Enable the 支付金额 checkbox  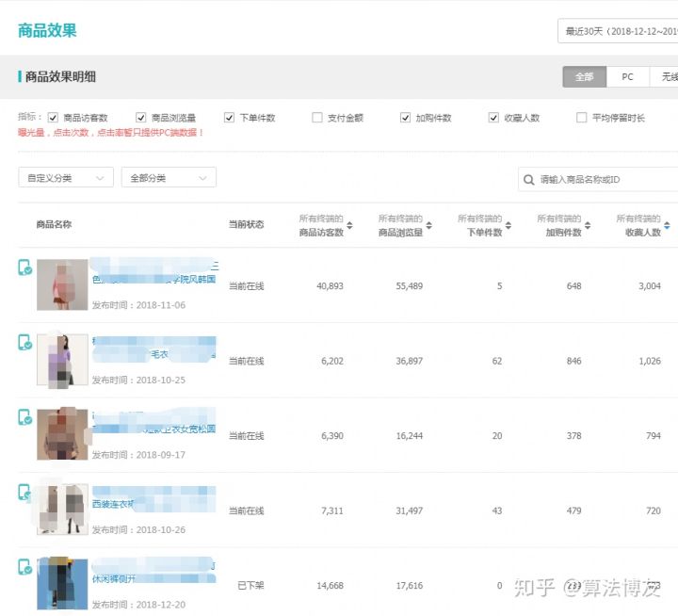tap(317, 118)
